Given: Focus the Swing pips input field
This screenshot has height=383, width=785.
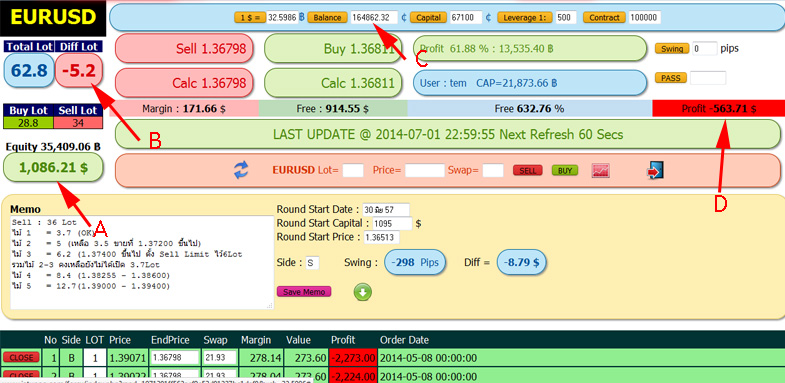Looking at the screenshot, I should point(704,49).
